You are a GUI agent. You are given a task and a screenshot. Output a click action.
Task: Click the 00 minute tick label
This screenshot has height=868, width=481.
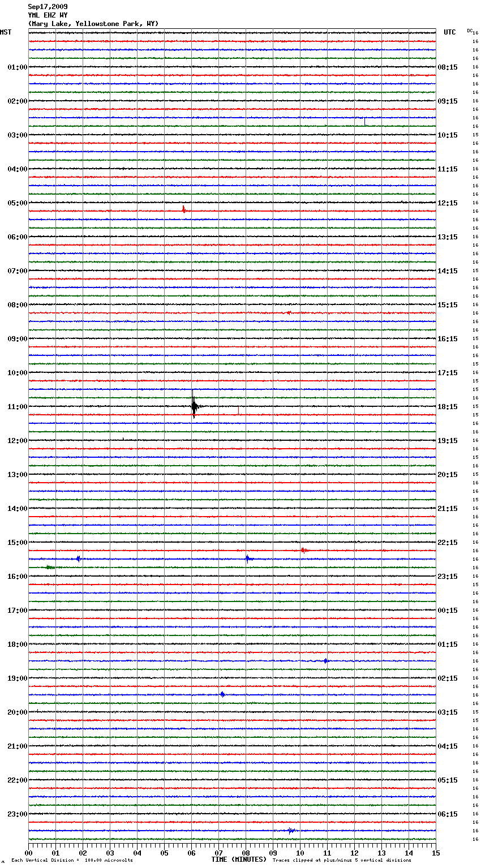click(28, 853)
